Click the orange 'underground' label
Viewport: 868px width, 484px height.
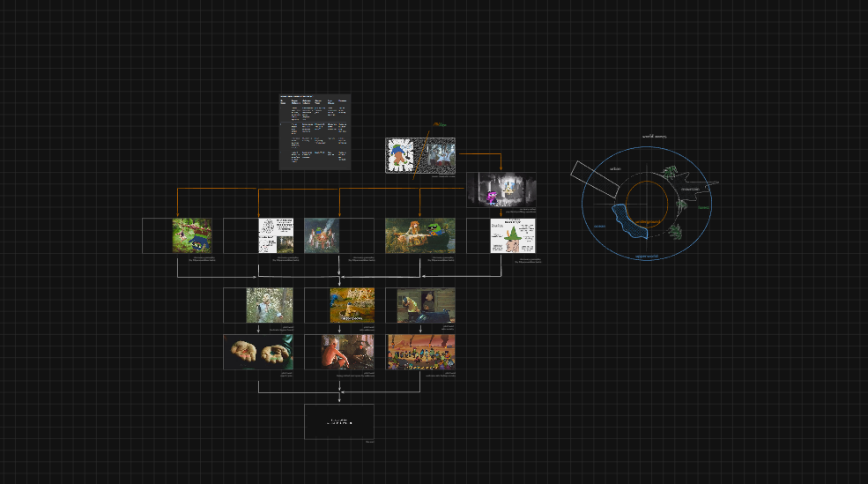(648, 222)
